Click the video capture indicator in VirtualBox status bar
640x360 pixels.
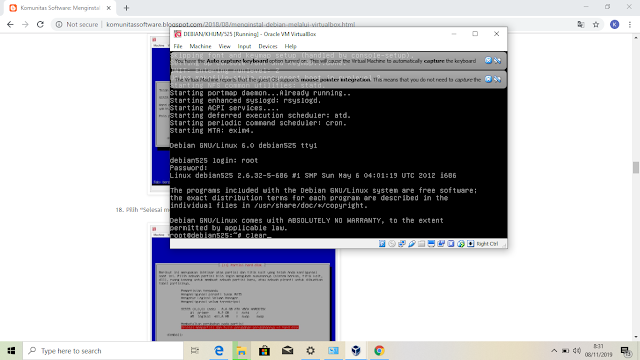click(441, 244)
